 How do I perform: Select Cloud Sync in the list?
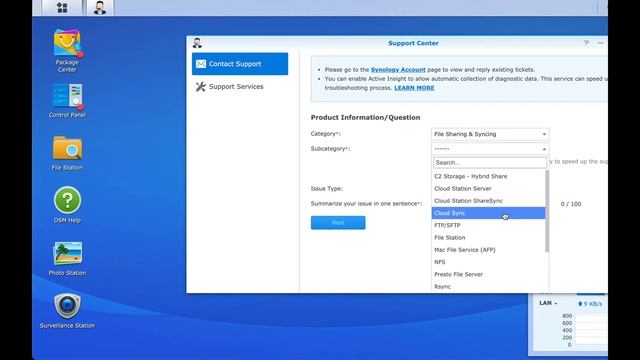pos(488,213)
